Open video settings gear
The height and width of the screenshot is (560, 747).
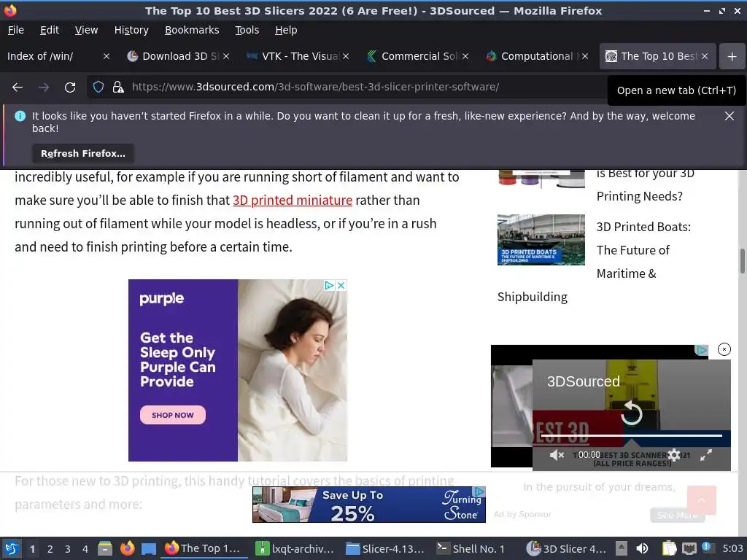click(x=673, y=455)
